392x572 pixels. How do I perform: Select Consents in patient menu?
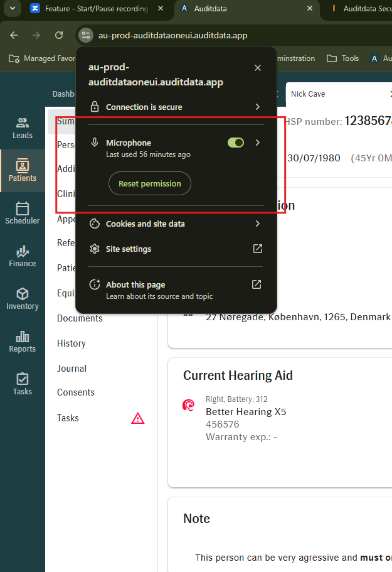76,392
